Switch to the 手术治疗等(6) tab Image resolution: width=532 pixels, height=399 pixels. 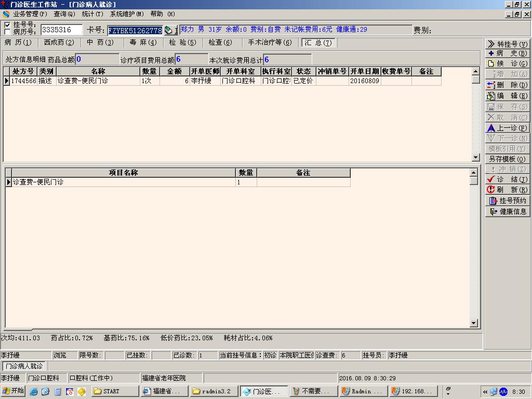270,43
